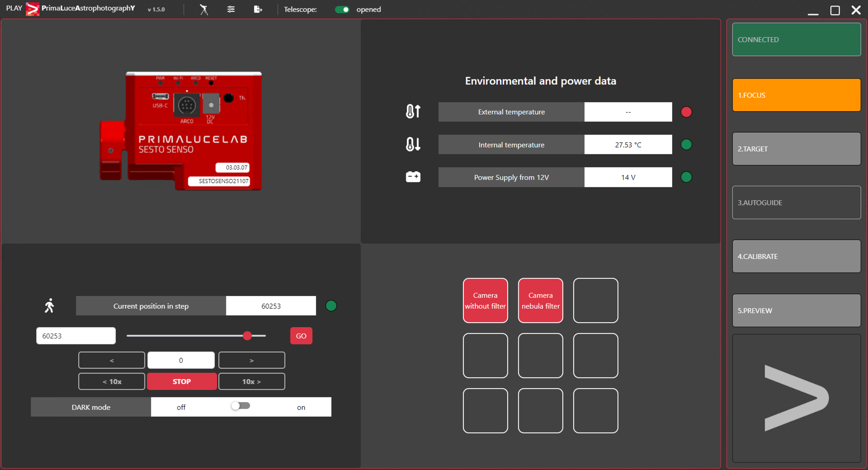The image size is (868, 470).
Task: Maximize the application window
Action: point(835,10)
